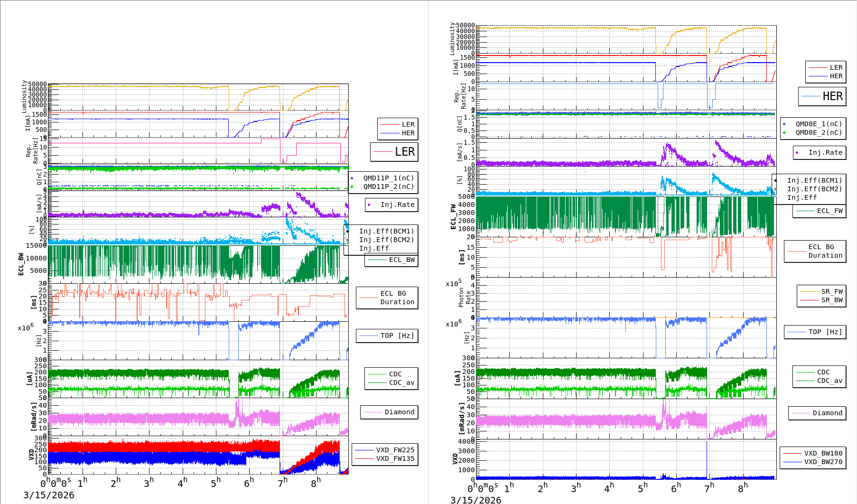Click the large LER label box
857x504 pixels.
pos(394,152)
